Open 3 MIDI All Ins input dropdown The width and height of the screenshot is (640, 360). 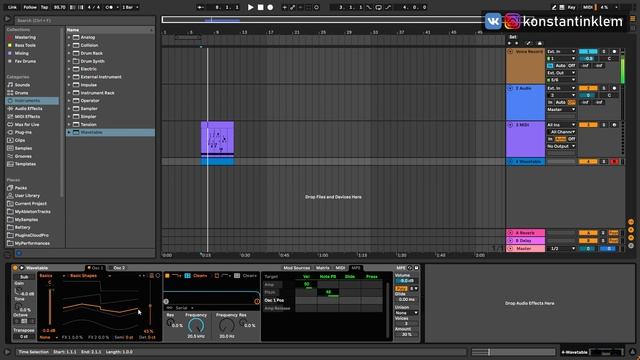561,125
